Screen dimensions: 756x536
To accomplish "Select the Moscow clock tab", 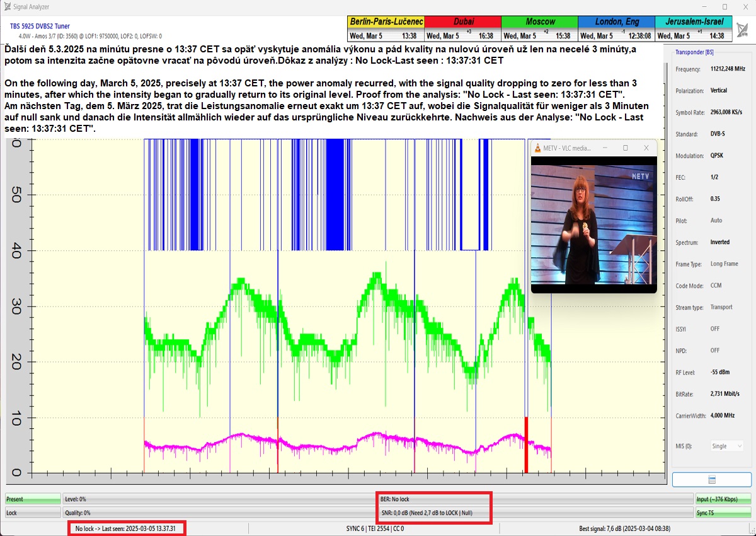I will click(x=540, y=21).
